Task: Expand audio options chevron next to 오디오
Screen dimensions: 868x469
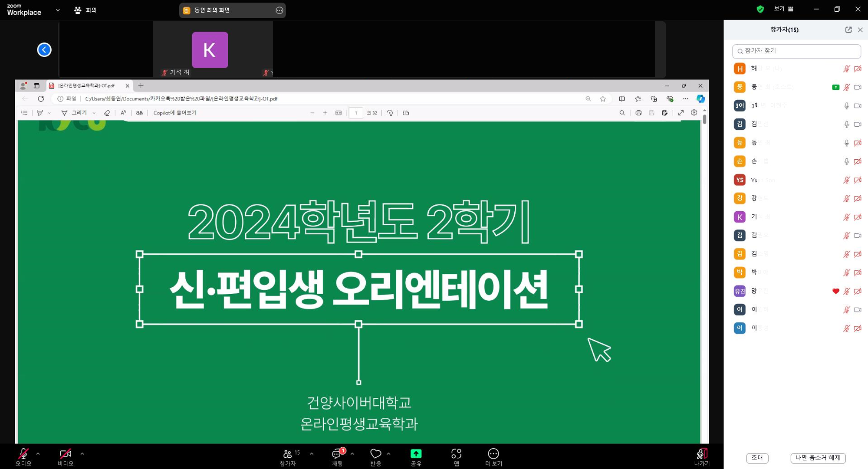Action: [x=38, y=454]
